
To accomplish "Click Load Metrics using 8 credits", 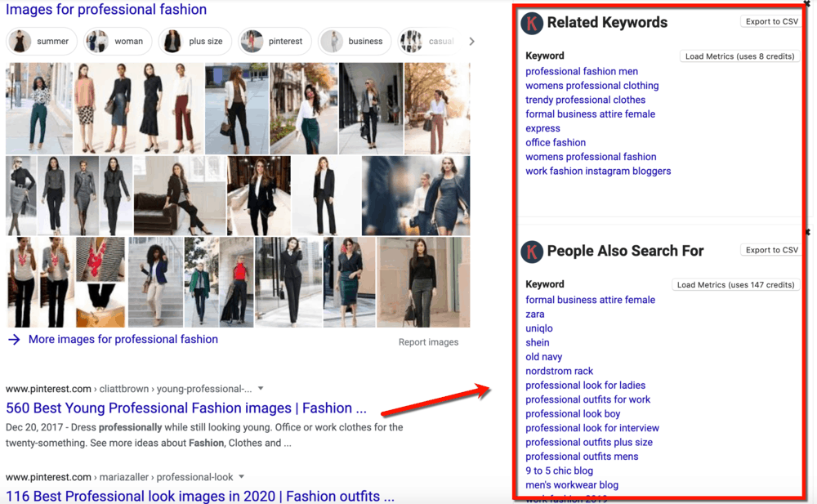I will (739, 56).
